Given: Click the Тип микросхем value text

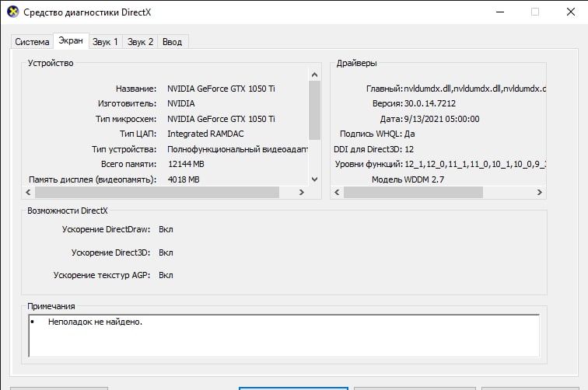Looking at the screenshot, I should click(221, 119).
